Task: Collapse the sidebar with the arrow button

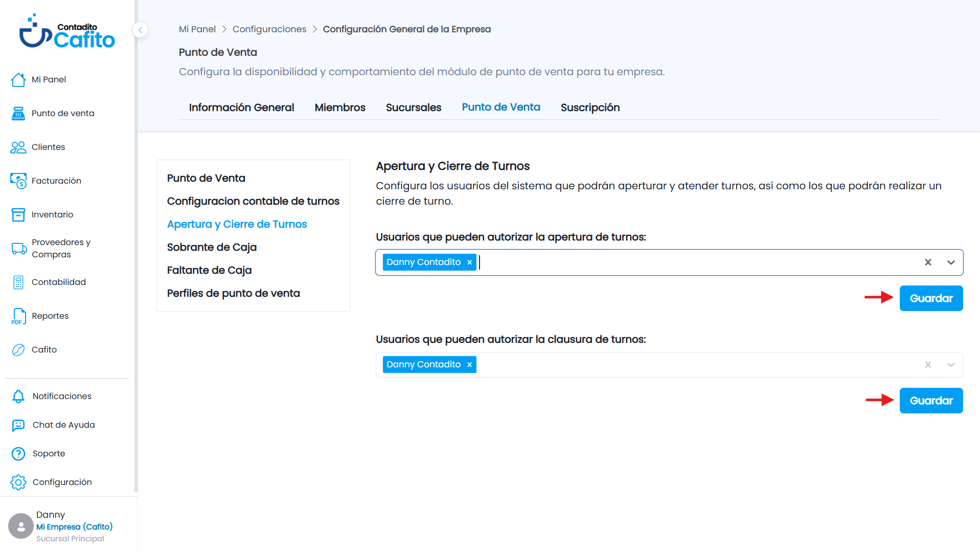Action: tap(140, 30)
